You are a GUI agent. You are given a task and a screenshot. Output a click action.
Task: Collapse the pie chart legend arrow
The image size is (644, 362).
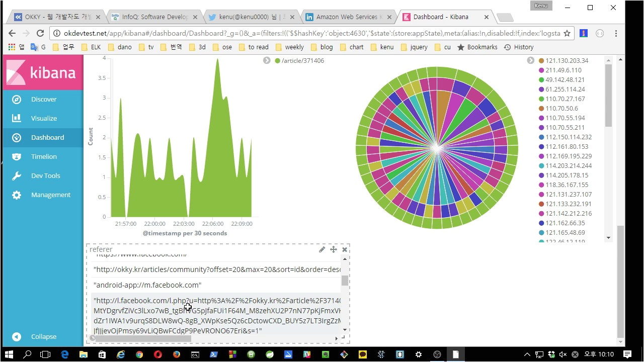[530, 61]
